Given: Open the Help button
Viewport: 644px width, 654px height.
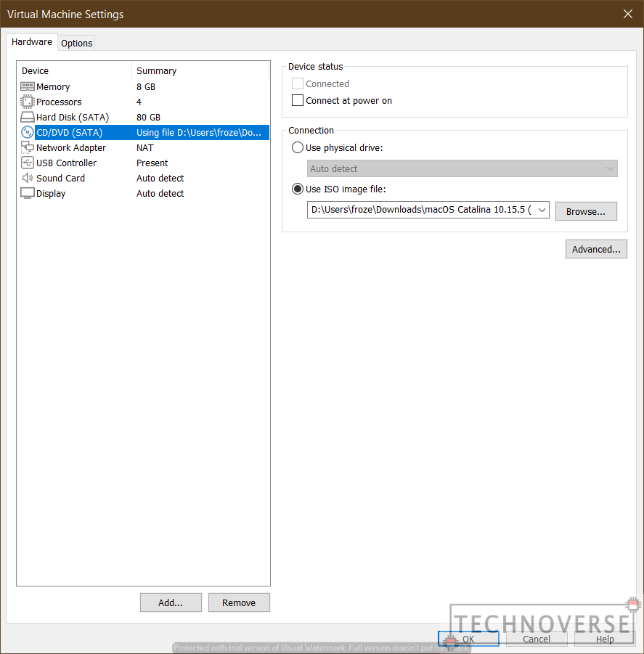Looking at the screenshot, I should 605,639.
